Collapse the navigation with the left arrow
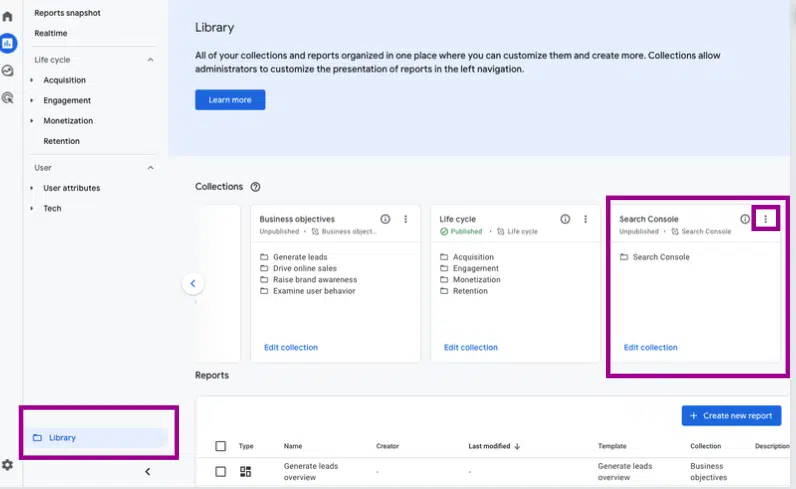Viewport: 796px width, 489px height. click(x=148, y=472)
